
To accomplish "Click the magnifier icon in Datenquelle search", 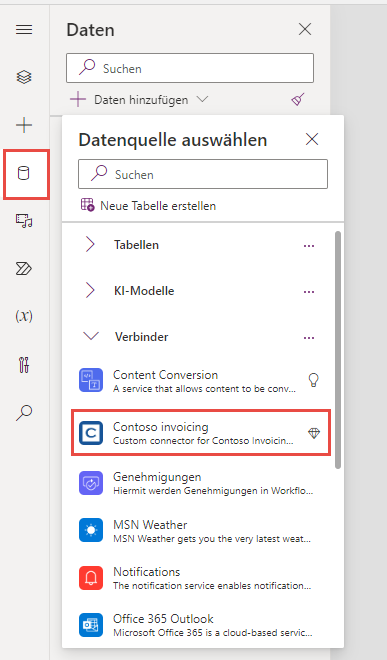I will [99, 173].
